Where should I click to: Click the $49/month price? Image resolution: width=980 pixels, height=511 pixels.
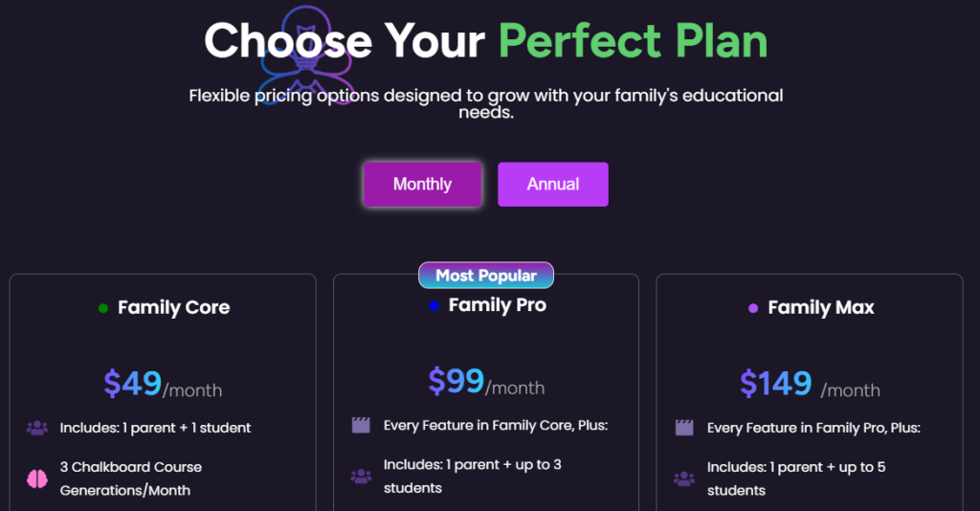pyautogui.click(x=163, y=385)
